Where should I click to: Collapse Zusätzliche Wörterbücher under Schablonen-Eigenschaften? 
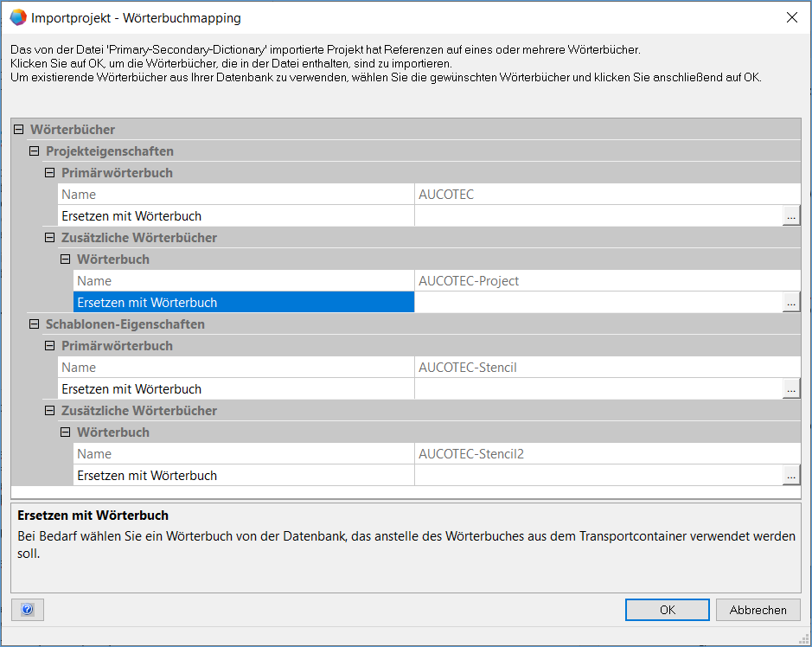click(x=50, y=411)
